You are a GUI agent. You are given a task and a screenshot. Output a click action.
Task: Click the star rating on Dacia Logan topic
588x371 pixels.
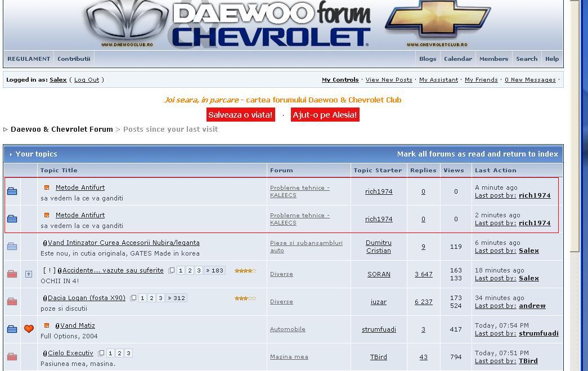tap(245, 298)
